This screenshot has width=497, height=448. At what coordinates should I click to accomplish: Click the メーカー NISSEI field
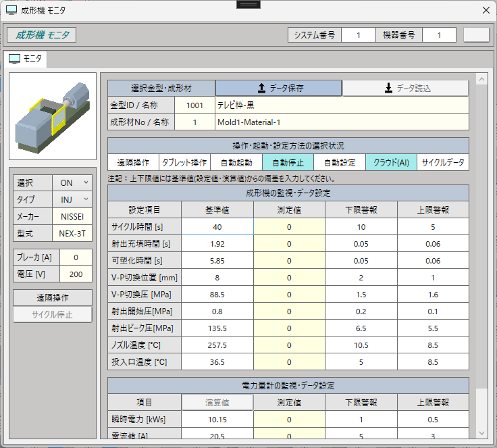72,217
